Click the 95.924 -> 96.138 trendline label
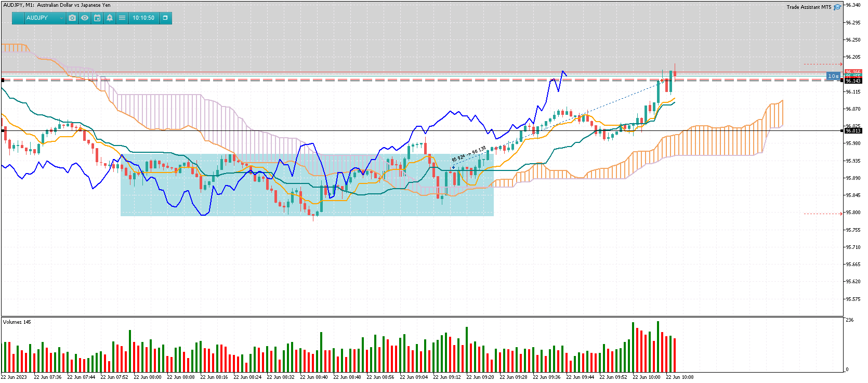The image size is (868, 383). pyautogui.click(x=469, y=154)
